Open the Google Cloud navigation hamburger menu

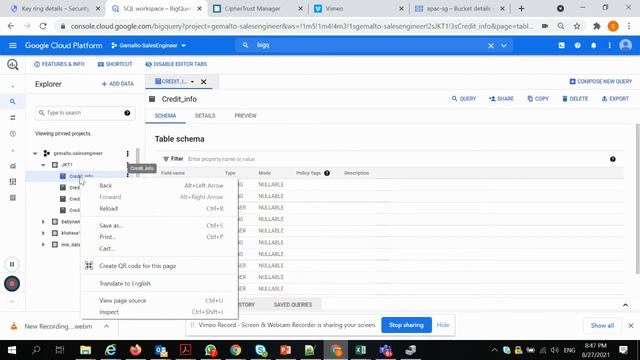(x=13, y=45)
